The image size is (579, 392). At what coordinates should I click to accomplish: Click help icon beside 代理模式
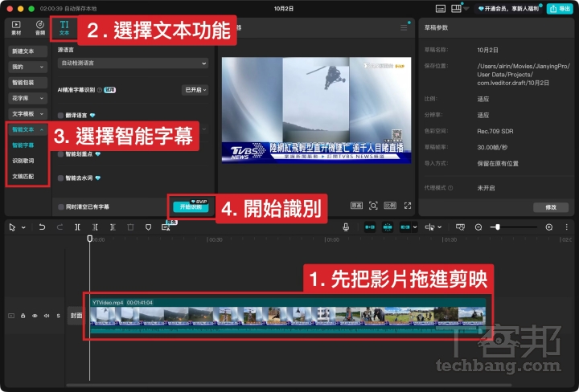pyautogui.click(x=450, y=188)
